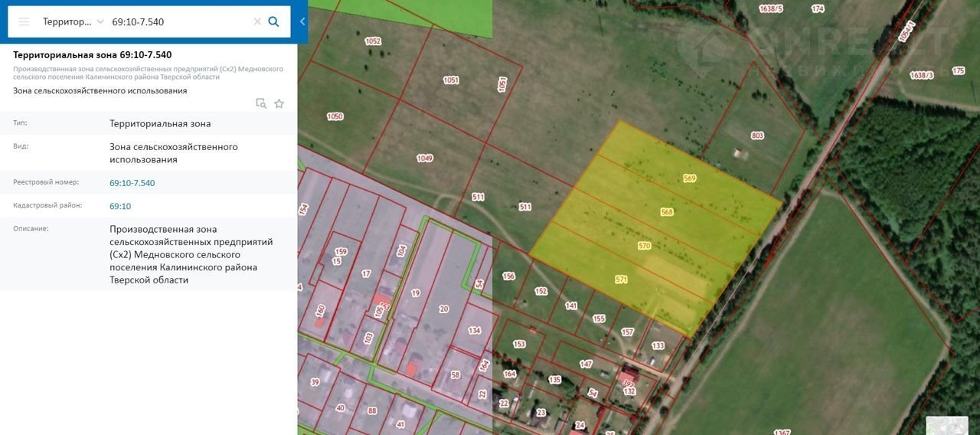Click parcel 803 on the map
Screen dimensions: 980x435
(757, 136)
